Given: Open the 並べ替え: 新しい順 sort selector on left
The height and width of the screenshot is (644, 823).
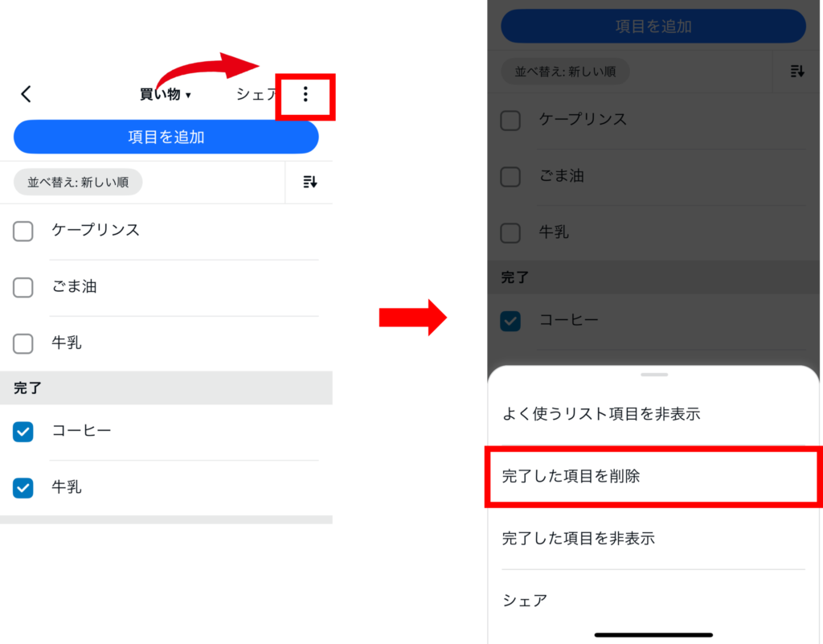Looking at the screenshot, I should pyautogui.click(x=78, y=183).
